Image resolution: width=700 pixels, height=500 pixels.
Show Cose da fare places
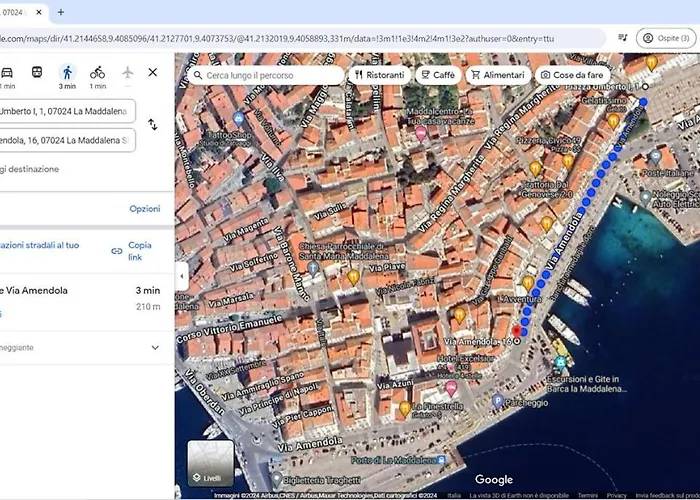click(x=571, y=75)
